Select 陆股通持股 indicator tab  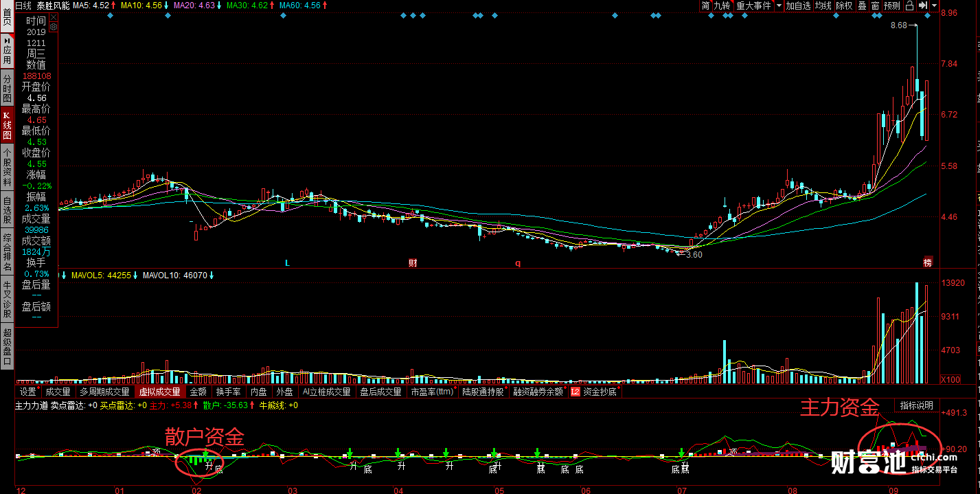(x=483, y=392)
